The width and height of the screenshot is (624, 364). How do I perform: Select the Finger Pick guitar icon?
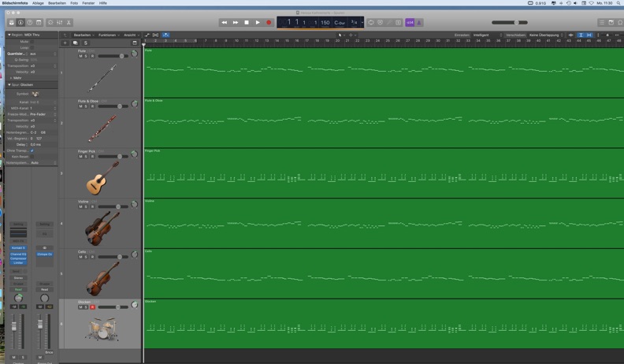(x=102, y=178)
